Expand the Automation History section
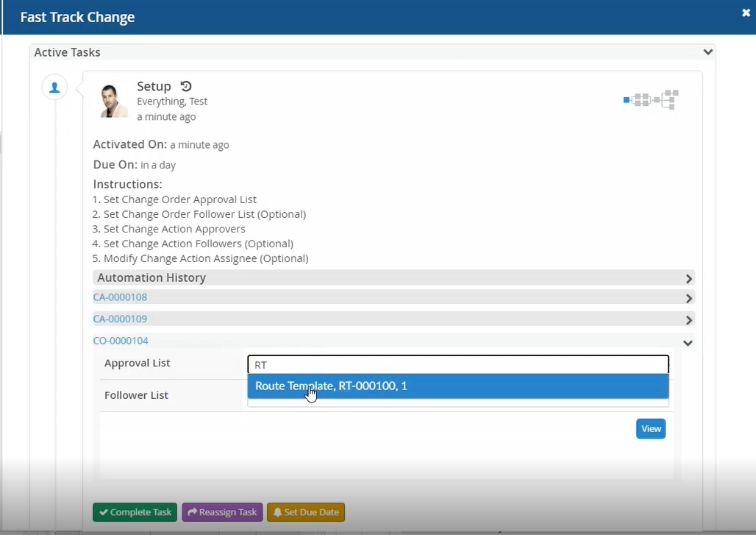The width and height of the screenshot is (756, 535). point(688,278)
